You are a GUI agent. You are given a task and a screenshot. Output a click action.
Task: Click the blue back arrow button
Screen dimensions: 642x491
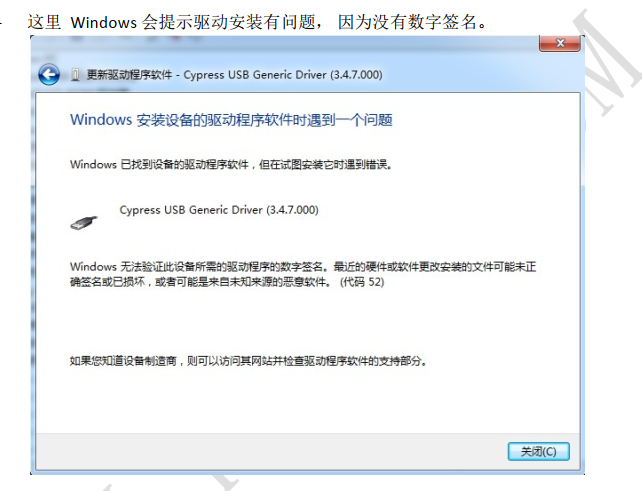(49, 75)
